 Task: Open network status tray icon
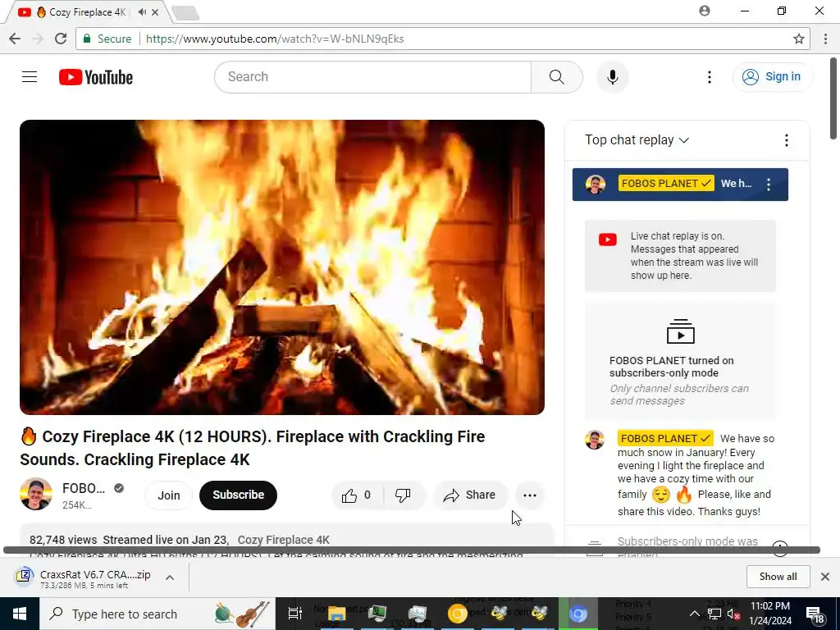[714, 614]
